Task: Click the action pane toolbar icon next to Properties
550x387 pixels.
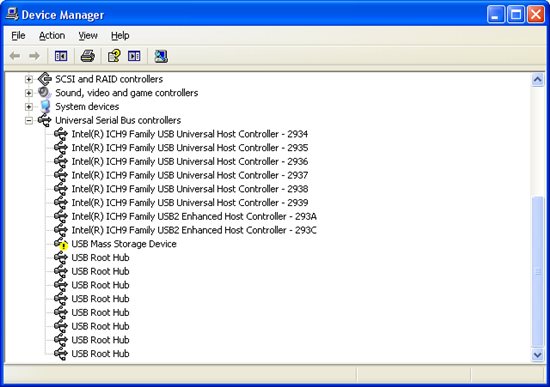Action: click(134, 56)
